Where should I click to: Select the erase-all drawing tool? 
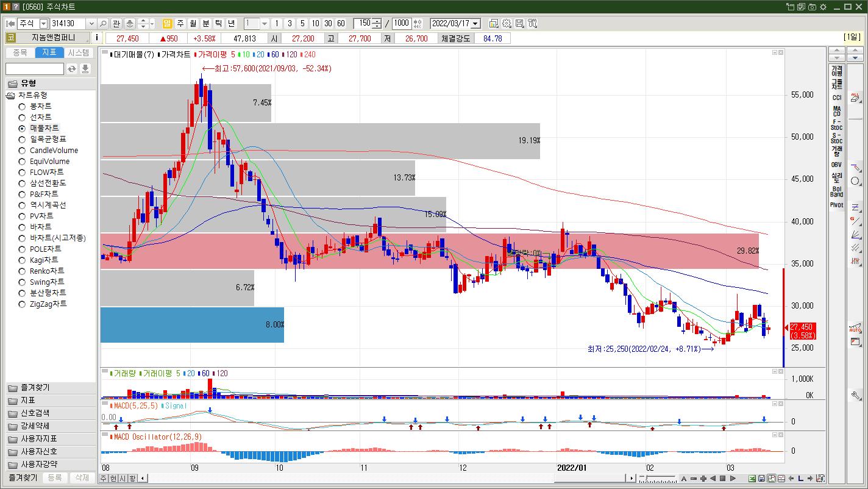point(855,98)
